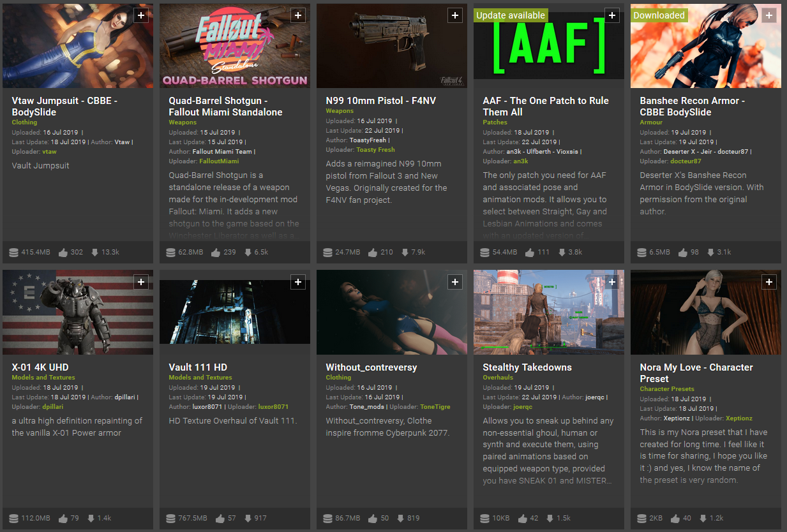Open uploader Toasty Fresh profile link
This screenshot has width=787, height=532.
375,150
